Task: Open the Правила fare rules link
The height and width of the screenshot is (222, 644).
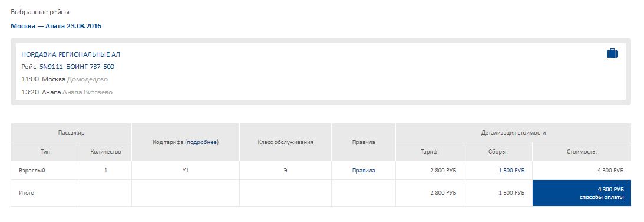Action: pos(364,171)
